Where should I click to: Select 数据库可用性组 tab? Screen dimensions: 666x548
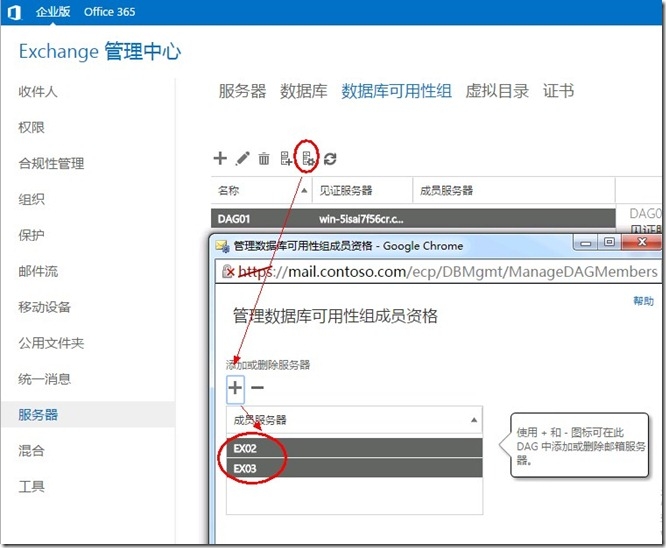(x=396, y=91)
